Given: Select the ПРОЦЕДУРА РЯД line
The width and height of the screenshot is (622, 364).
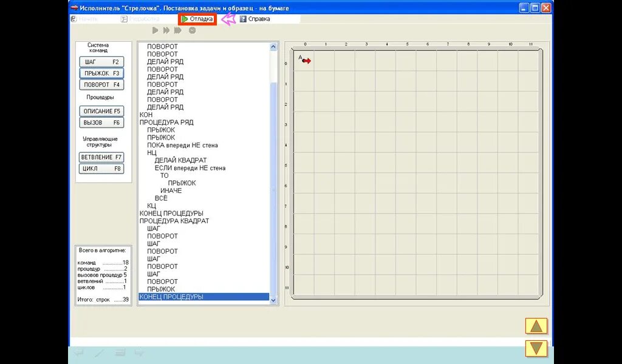Looking at the screenshot, I should 166,123.
